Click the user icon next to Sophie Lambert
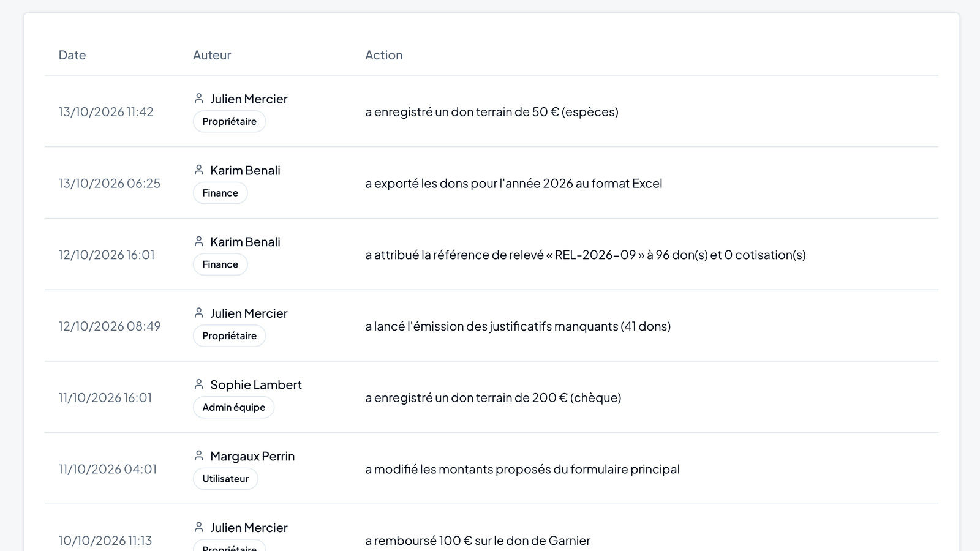 [198, 384]
